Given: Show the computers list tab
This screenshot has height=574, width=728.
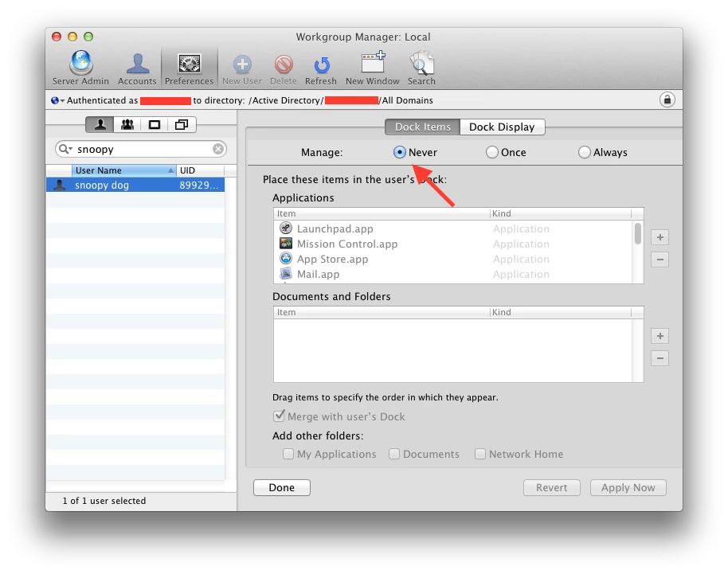Looking at the screenshot, I should 155,124.
